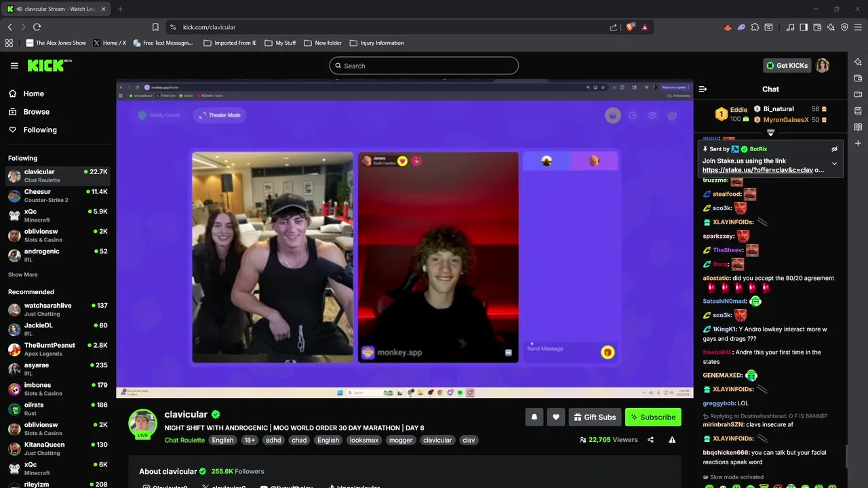Open Leo AI sparkle in toolbar
This screenshot has width=868, height=488.
(x=831, y=27)
